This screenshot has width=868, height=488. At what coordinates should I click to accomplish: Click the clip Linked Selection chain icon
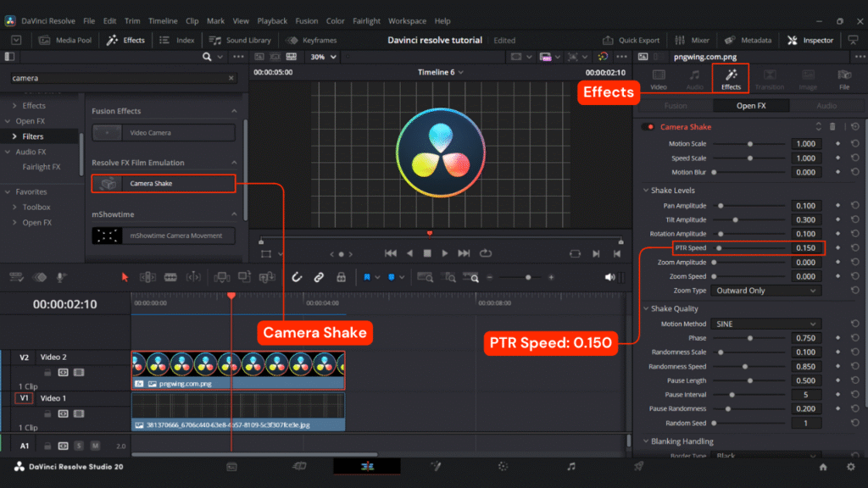tap(319, 277)
